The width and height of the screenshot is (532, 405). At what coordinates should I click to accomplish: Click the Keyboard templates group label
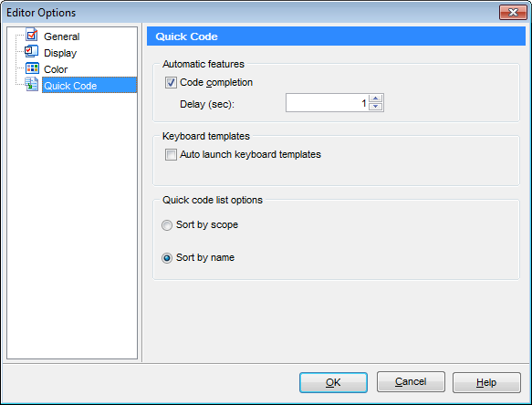[x=206, y=136]
